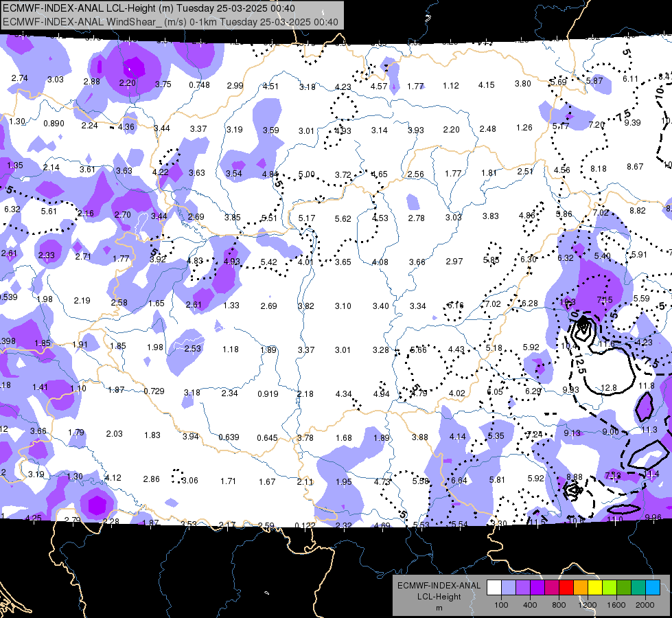Pick the yellow legend color swatch
Viewport: 672px width, 618px height.
coord(595,588)
